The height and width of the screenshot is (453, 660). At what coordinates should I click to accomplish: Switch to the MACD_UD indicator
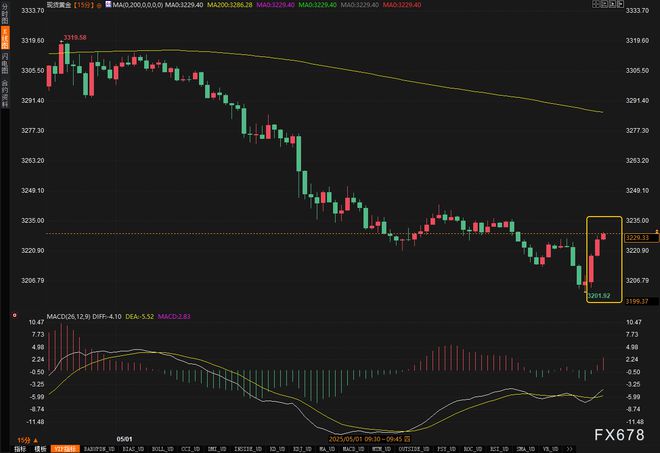coord(354,449)
